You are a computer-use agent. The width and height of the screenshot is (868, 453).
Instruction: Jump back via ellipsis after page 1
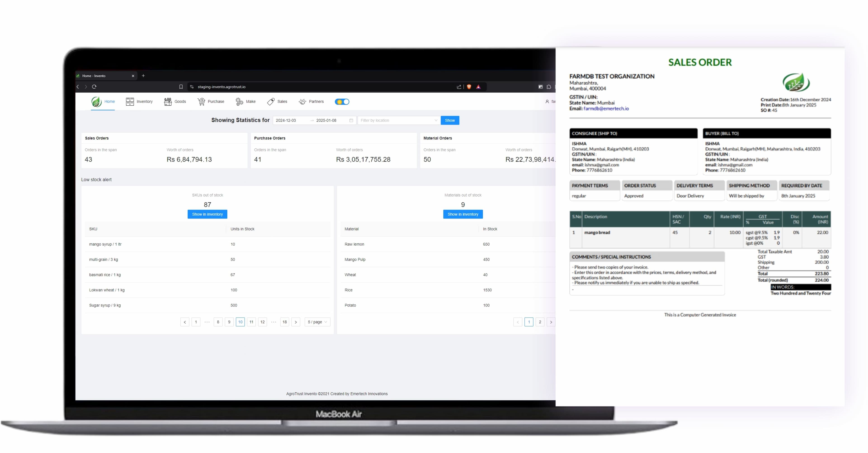click(x=207, y=322)
